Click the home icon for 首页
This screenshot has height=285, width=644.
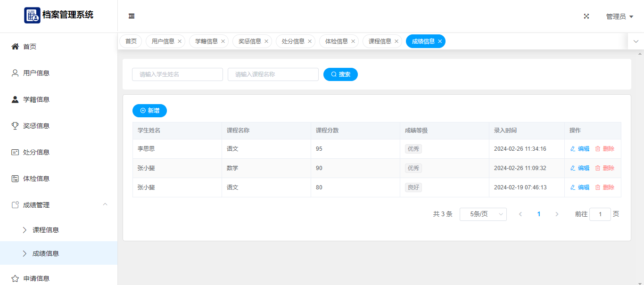tap(15, 47)
